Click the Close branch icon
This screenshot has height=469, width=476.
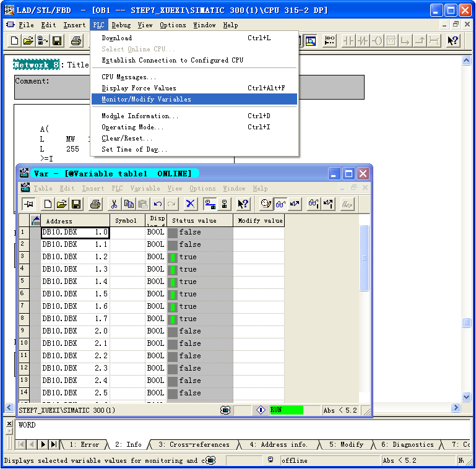tap(420, 40)
